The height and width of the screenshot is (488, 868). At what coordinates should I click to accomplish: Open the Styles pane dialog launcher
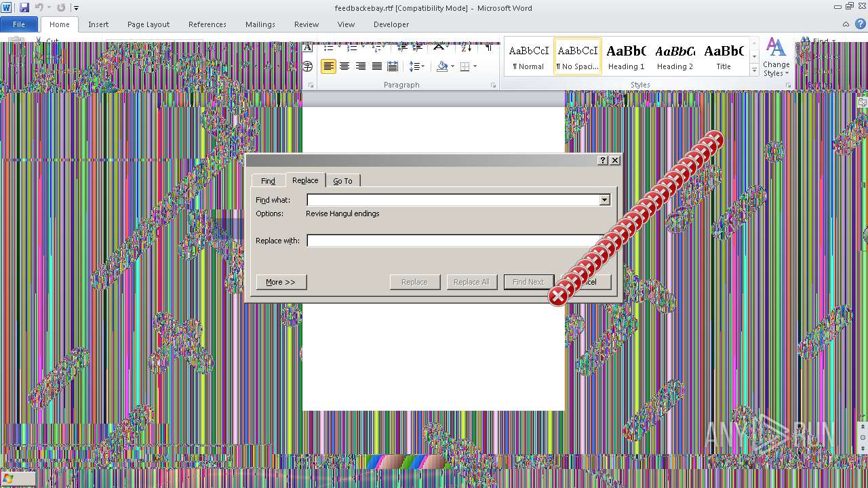pyautogui.click(x=788, y=85)
